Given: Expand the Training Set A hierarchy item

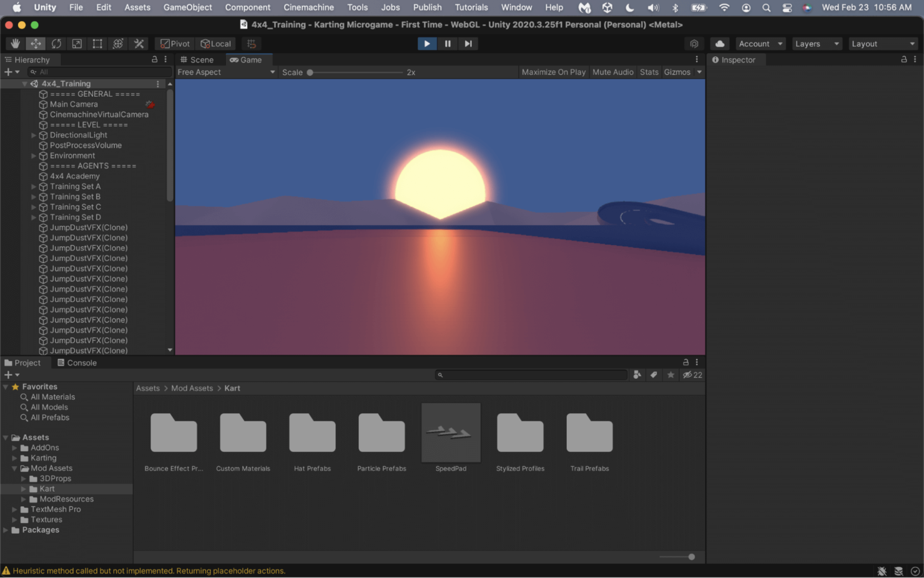Looking at the screenshot, I should coord(33,186).
